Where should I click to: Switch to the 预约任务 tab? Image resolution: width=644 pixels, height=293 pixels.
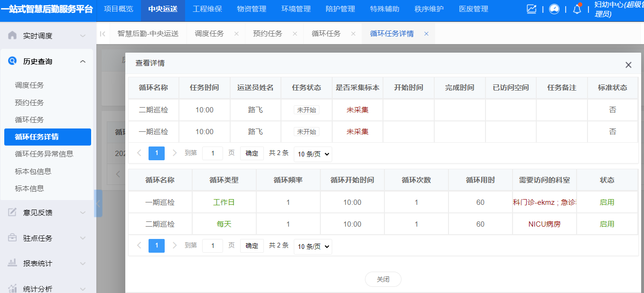tap(268, 34)
